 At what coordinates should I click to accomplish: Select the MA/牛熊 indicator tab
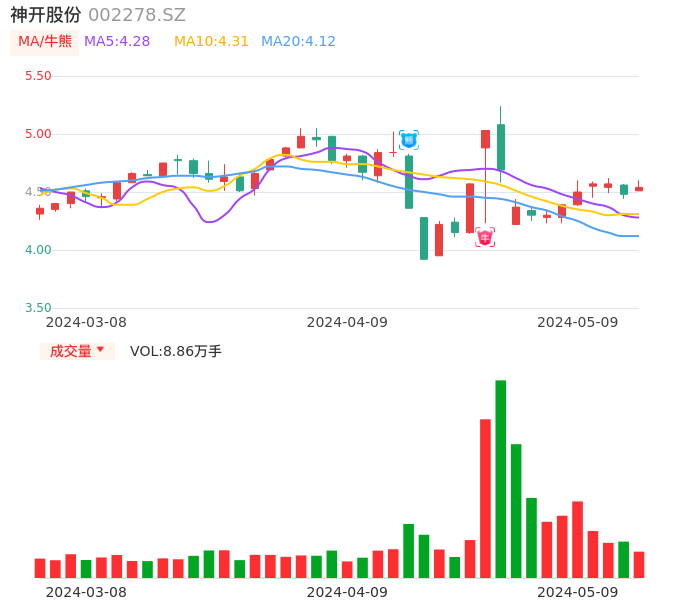coord(45,42)
